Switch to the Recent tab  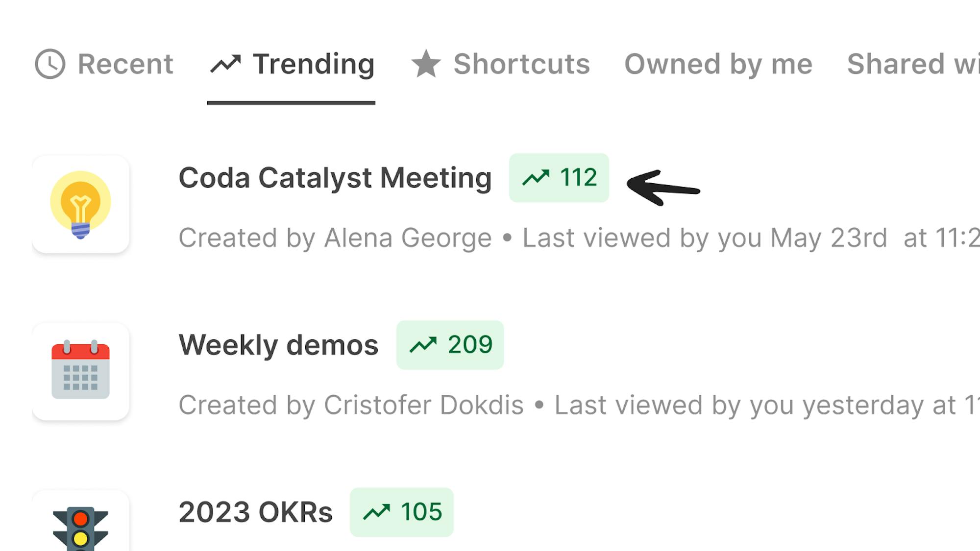pos(125,64)
